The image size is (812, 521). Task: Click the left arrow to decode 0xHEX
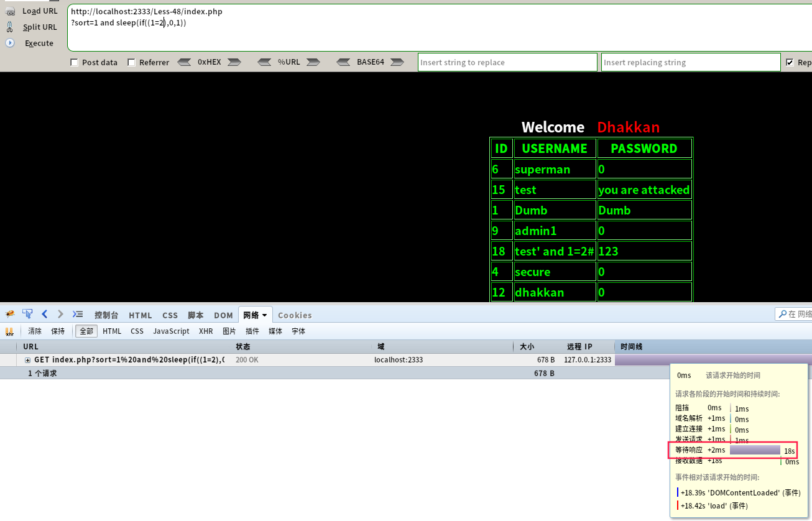click(184, 62)
